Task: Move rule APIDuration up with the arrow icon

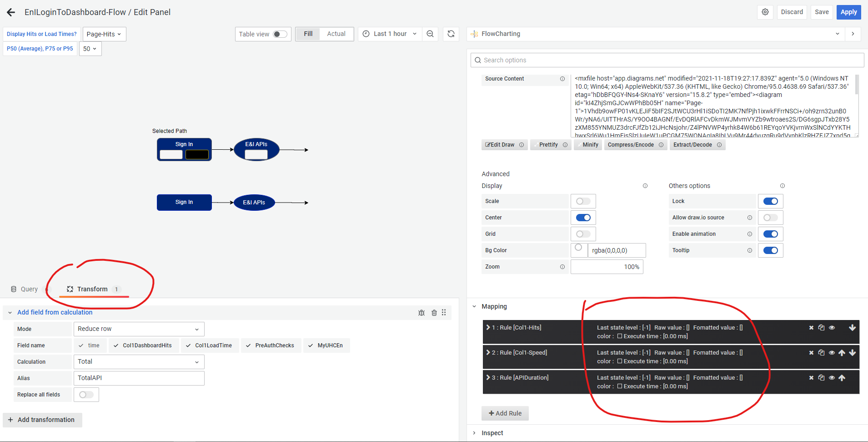Action: [x=842, y=377]
